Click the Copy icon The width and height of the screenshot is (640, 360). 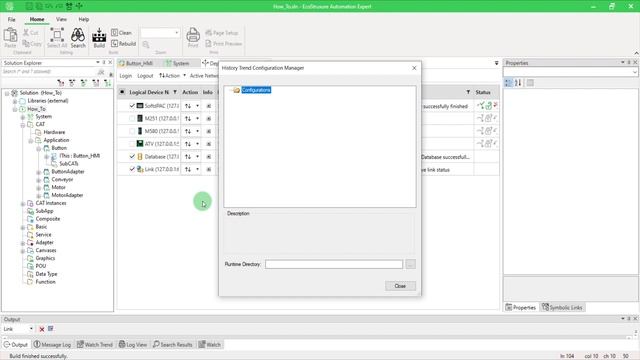26,43
